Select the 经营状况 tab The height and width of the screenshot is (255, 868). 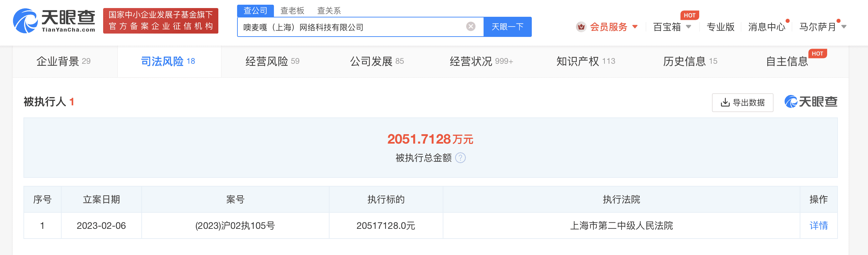click(x=481, y=61)
